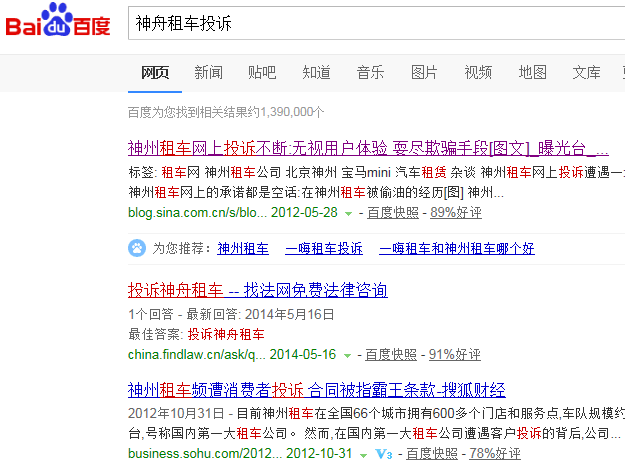This screenshot has width=625, height=466.
Task: Switch to the 新闻 tab
Action: pyautogui.click(x=208, y=73)
